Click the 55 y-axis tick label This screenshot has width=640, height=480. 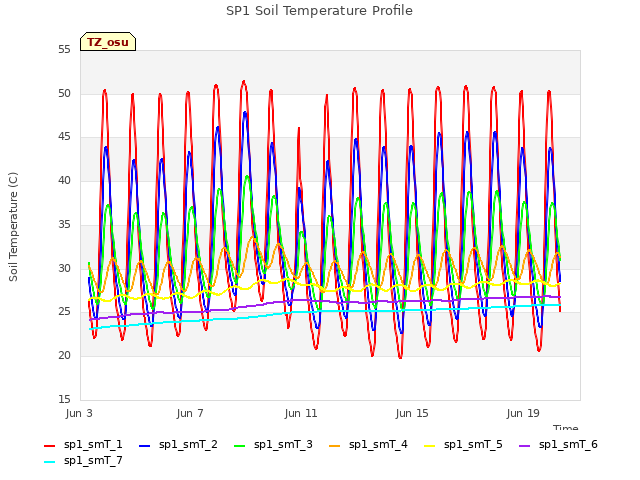64,50
